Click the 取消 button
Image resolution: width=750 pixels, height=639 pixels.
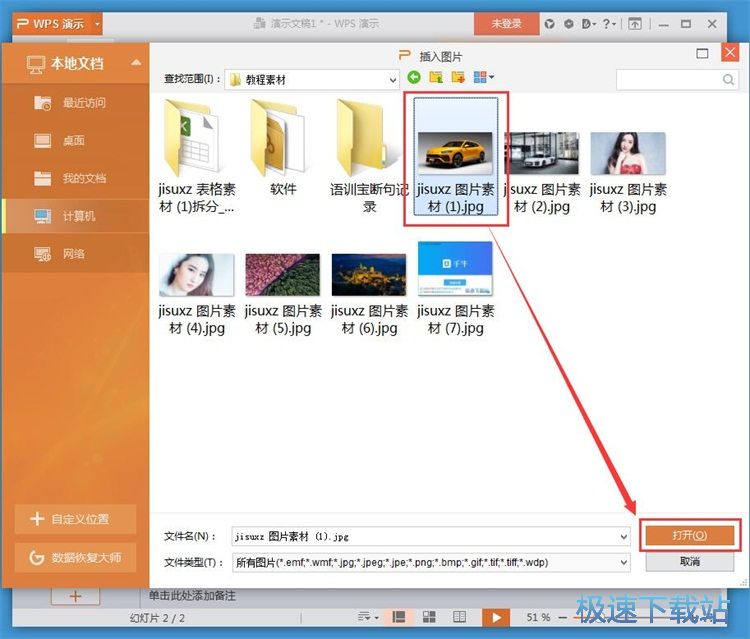coord(690,562)
